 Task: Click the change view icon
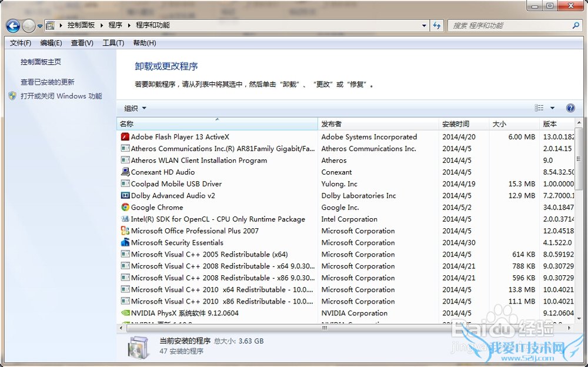pos(539,108)
